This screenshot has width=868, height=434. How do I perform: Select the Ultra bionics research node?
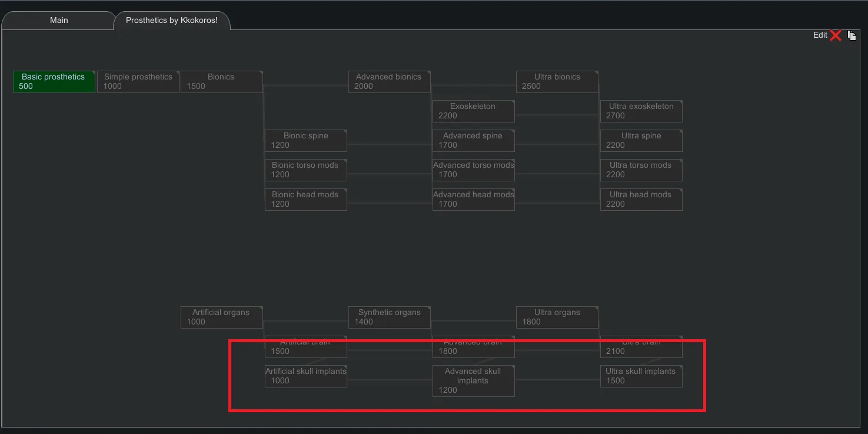(557, 82)
